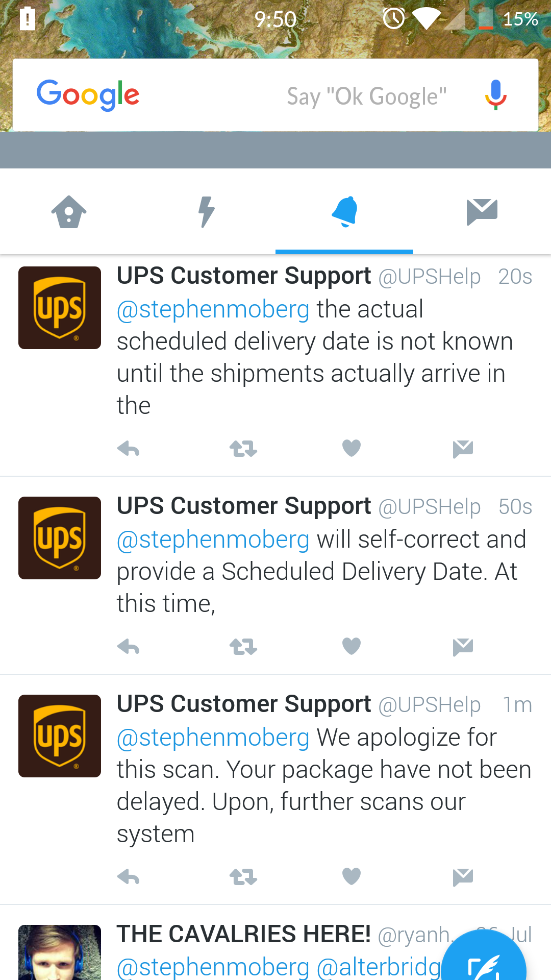Tap the Google search bar field
Viewport: 551px width, 980px height.
pyautogui.click(x=275, y=95)
